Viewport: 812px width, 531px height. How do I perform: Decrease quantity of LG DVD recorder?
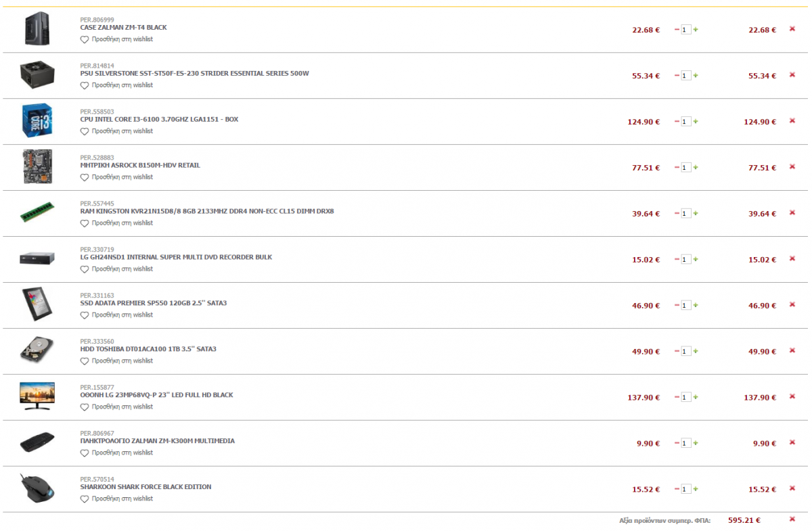coord(677,260)
